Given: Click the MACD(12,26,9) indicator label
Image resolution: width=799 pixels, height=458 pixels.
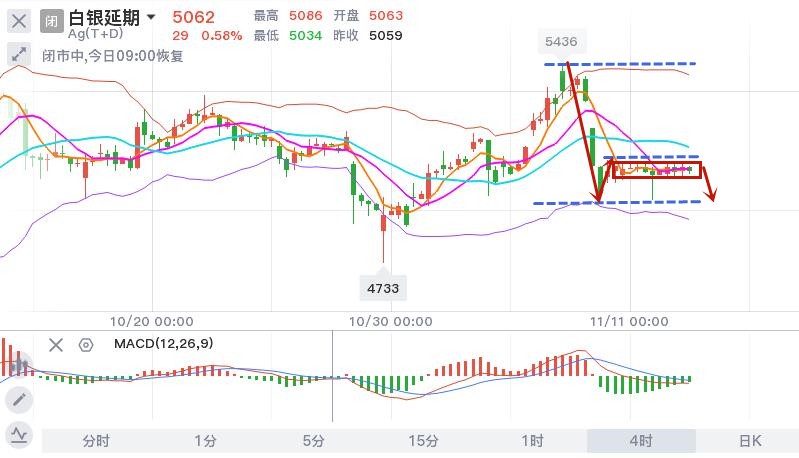Looking at the screenshot, I should [164, 343].
